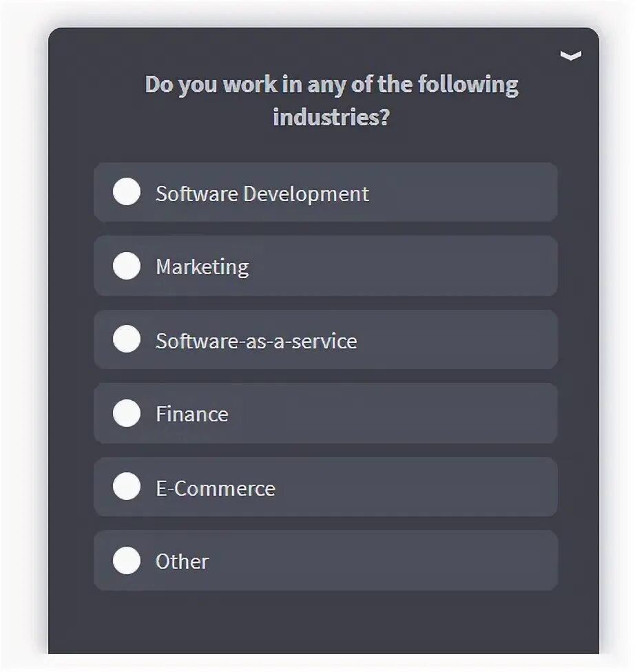
Task: Pick the E-Commerce radio circle
Action: click(x=127, y=486)
